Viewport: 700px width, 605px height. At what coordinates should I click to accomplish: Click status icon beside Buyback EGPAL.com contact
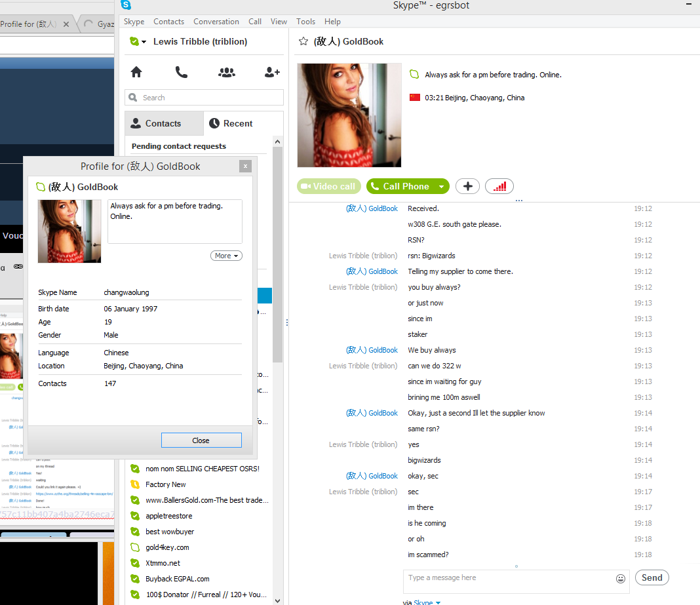(x=135, y=579)
